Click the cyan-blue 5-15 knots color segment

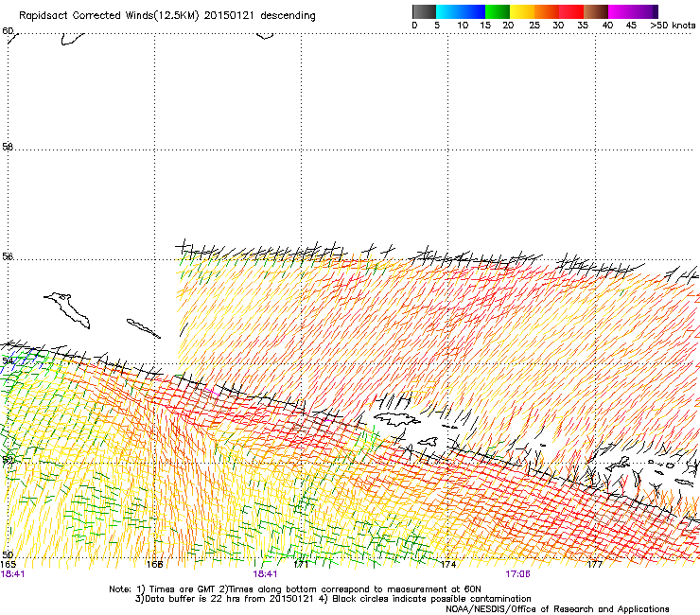click(x=461, y=11)
